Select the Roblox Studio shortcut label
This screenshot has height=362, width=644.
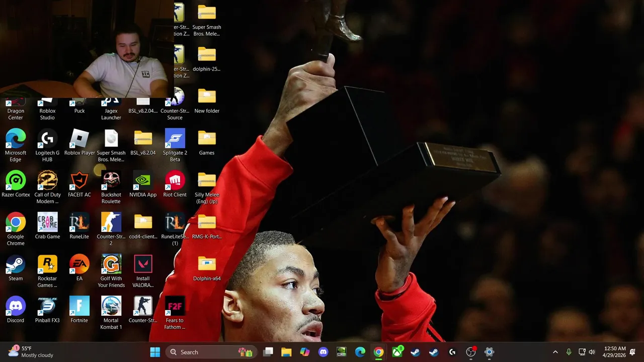tap(47, 114)
